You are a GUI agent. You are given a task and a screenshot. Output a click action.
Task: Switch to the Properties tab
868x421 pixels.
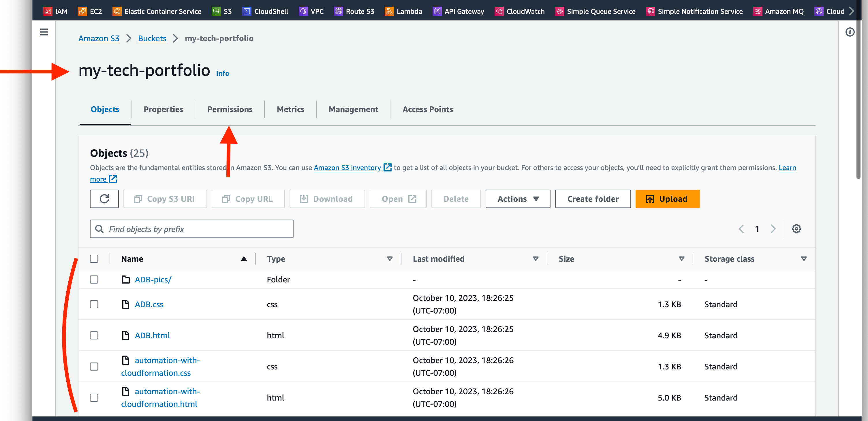(x=163, y=109)
